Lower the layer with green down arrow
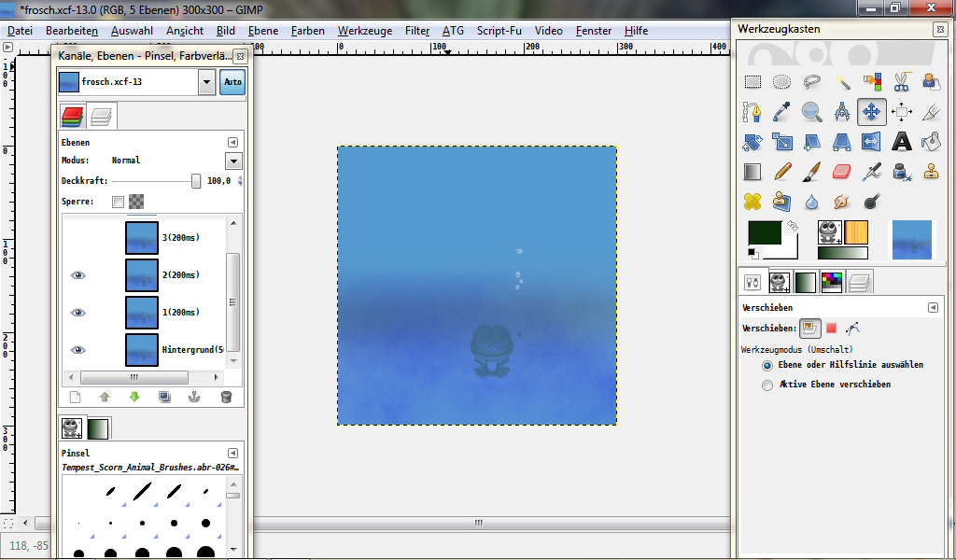Screen dimensions: 956x560 [134, 398]
